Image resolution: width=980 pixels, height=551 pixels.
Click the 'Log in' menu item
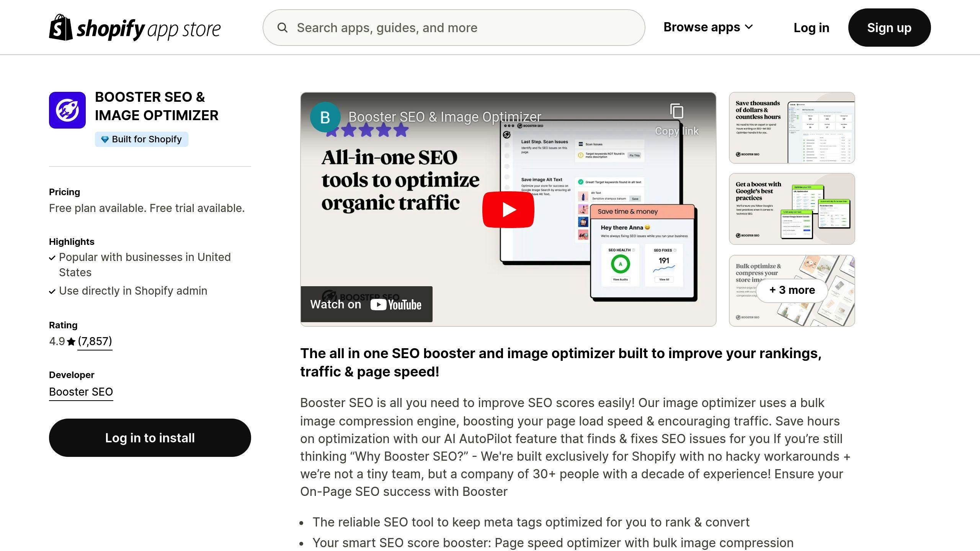coord(811,28)
